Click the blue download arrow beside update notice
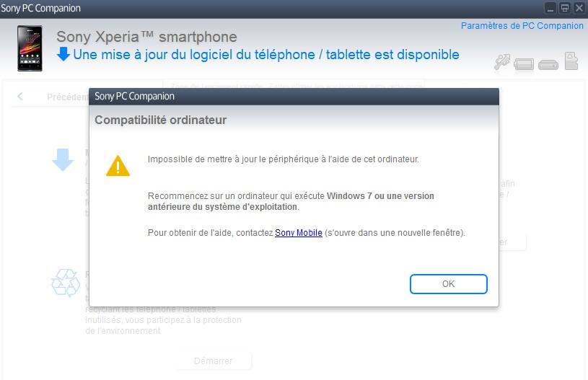Viewport: 588px width, 380px height. (x=63, y=54)
